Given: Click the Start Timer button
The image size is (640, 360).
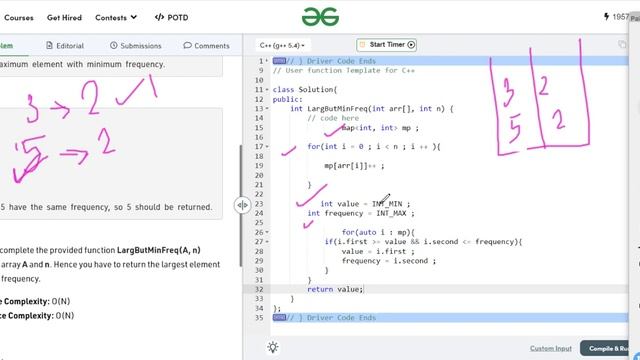Looking at the screenshot, I should pyautogui.click(x=387, y=45).
